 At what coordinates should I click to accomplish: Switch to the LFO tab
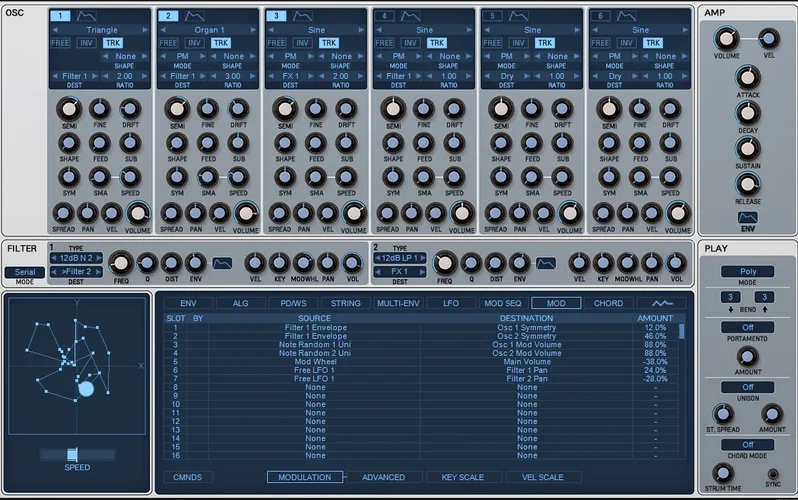(450, 303)
